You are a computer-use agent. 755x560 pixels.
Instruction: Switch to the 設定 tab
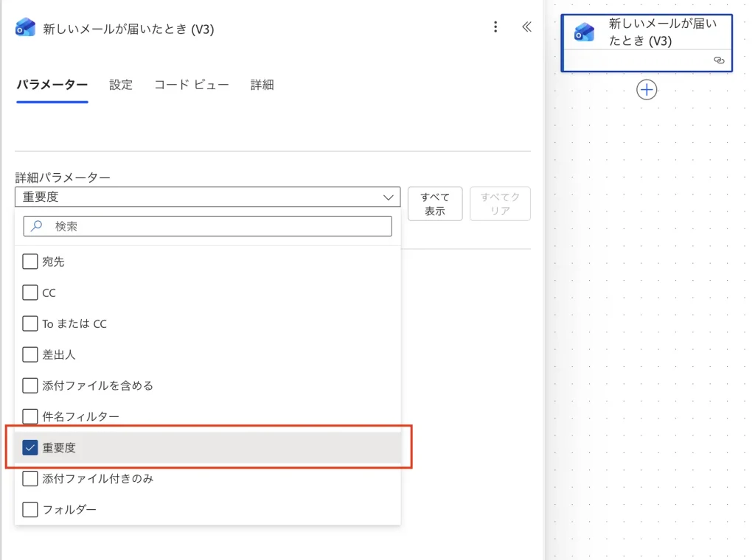[x=121, y=85]
